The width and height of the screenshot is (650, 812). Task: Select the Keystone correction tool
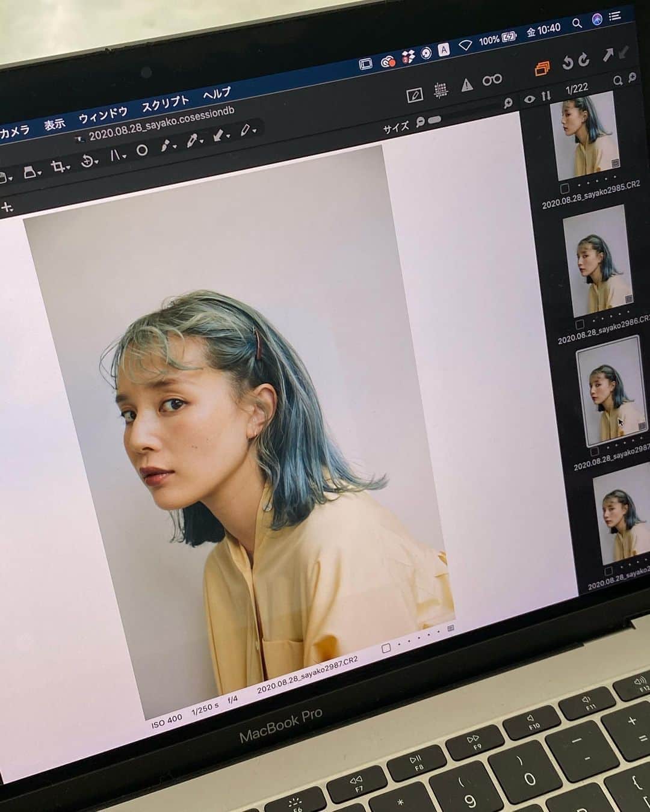pyautogui.click(x=115, y=156)
